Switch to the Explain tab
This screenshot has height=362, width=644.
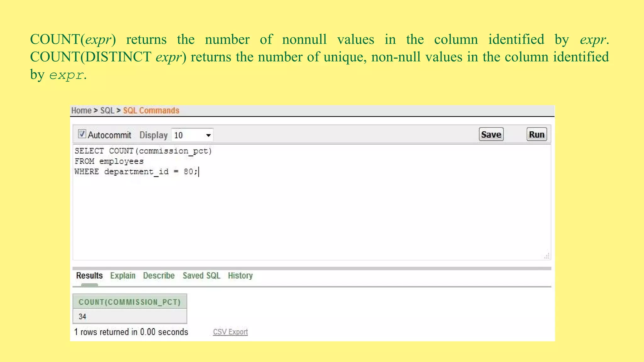click(123, 276)
